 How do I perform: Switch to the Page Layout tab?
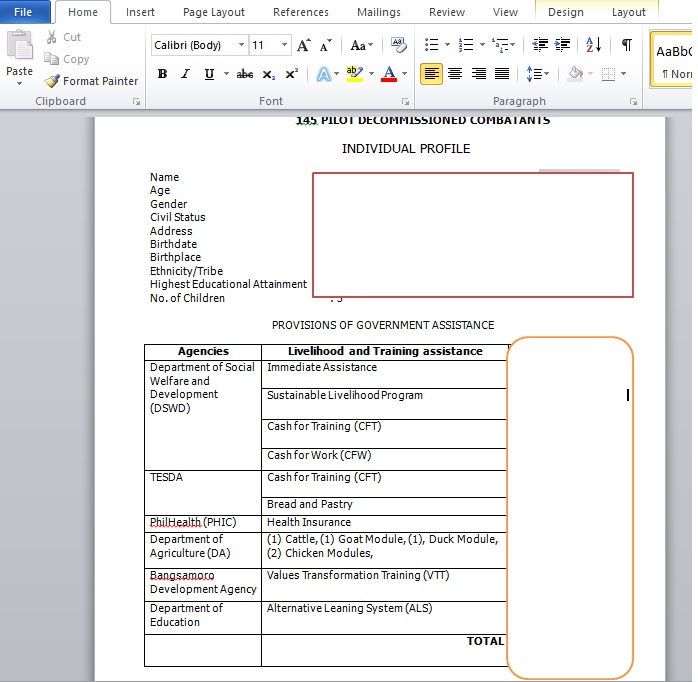[214, 12]
